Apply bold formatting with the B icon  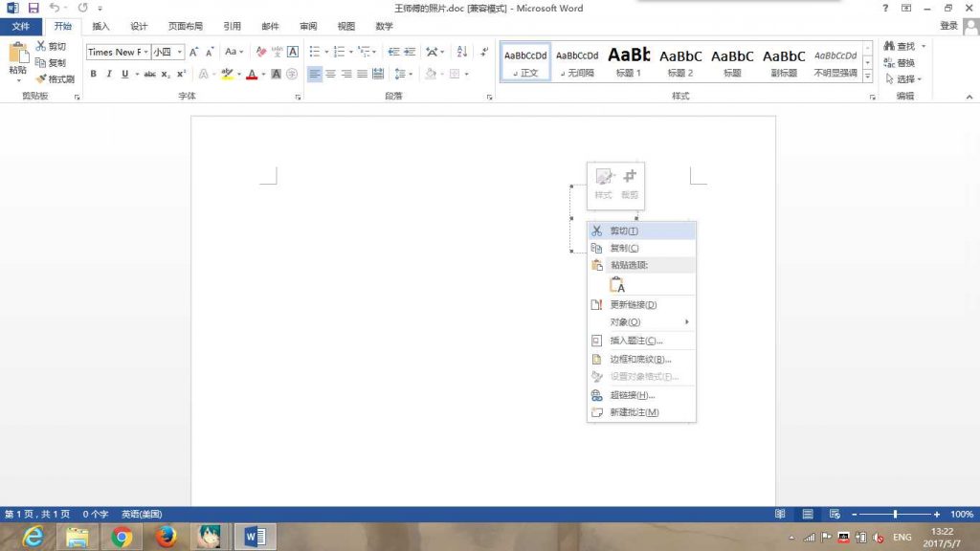(94, 73)
